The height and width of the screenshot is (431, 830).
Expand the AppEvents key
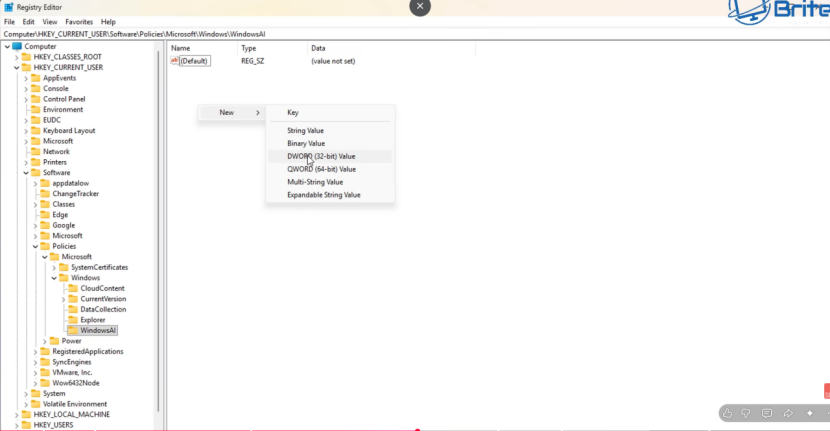tap(26, 78)
